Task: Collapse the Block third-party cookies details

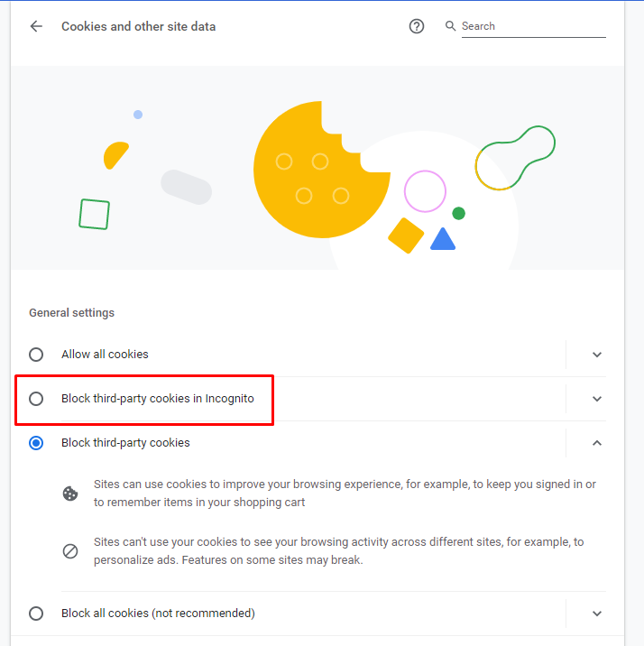Action: tap(597, 443)
